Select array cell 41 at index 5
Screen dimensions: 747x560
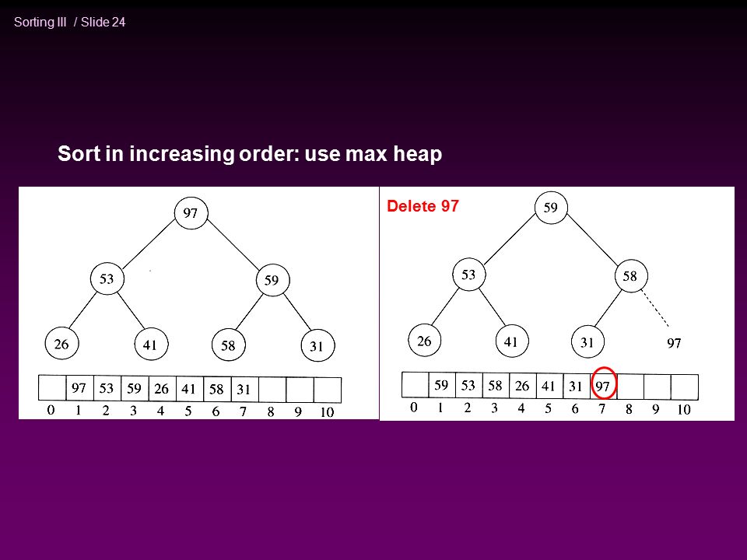pyautogui.click(x=189, y=389)
